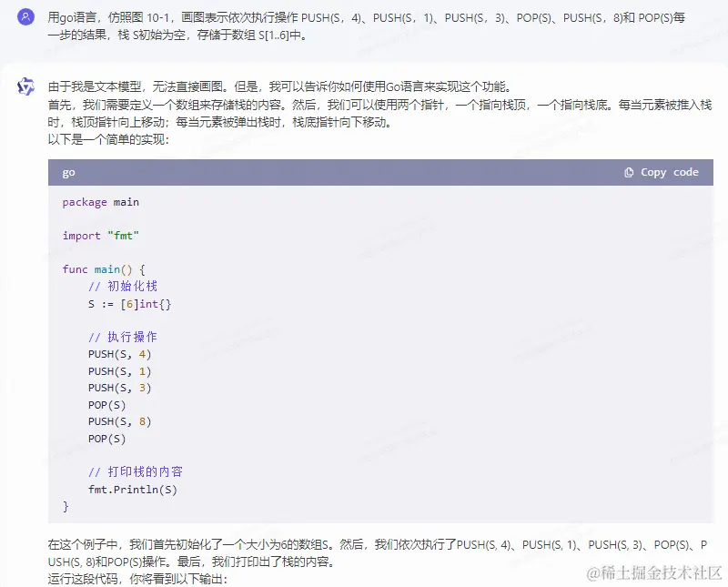728x587 pixels.
Task: Click the copy document icon beside Copy code
Action: point(629,172)
